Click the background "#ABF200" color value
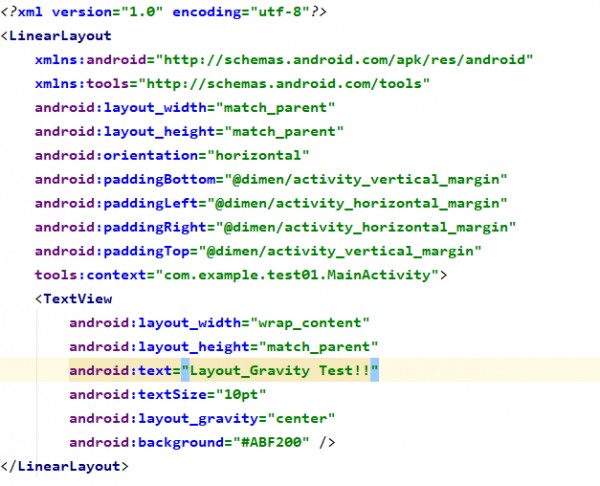 (271, 442)
